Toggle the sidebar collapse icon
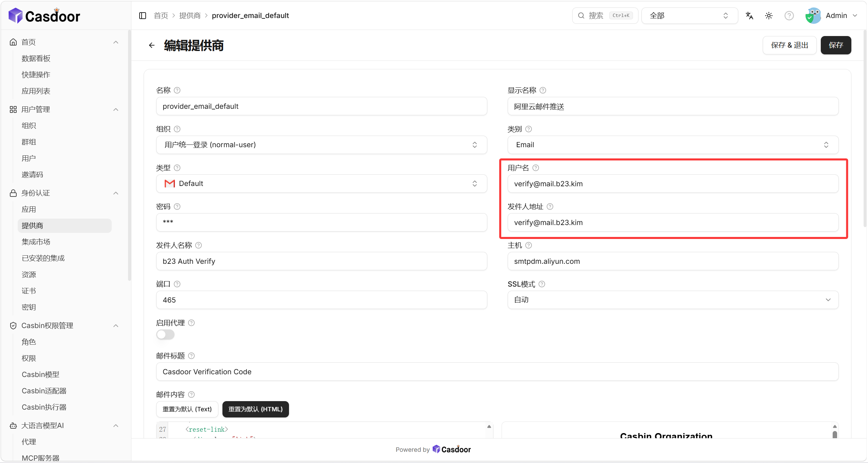868x463 pixels. point(143,16)
